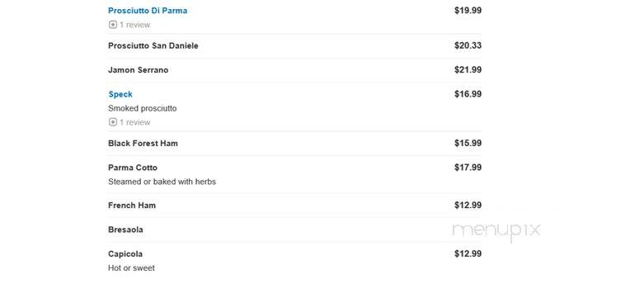
Task: Click the Hot or sweet description
Action: [131, 268]
